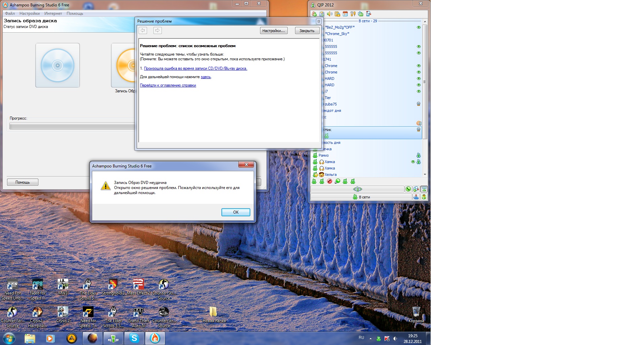644x345 pixels.
Task: Open the calendar icon in QIP toolbar
Action: coord(345,14)
